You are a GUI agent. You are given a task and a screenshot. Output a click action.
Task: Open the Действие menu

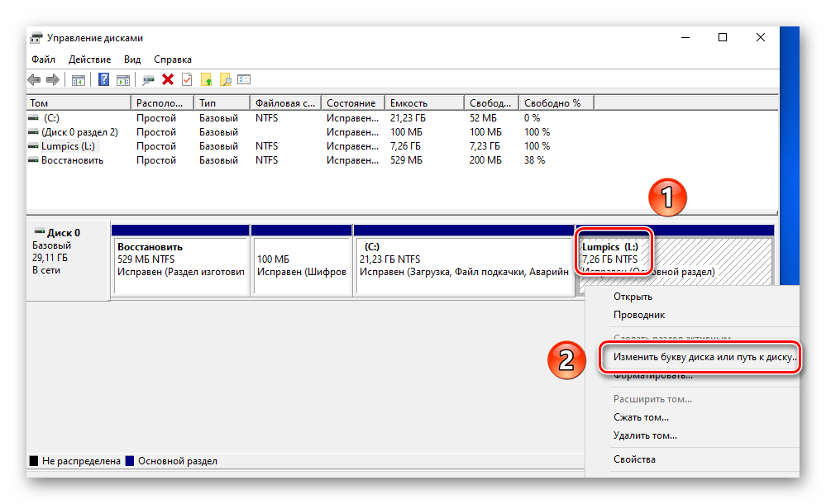click(89, 59)
